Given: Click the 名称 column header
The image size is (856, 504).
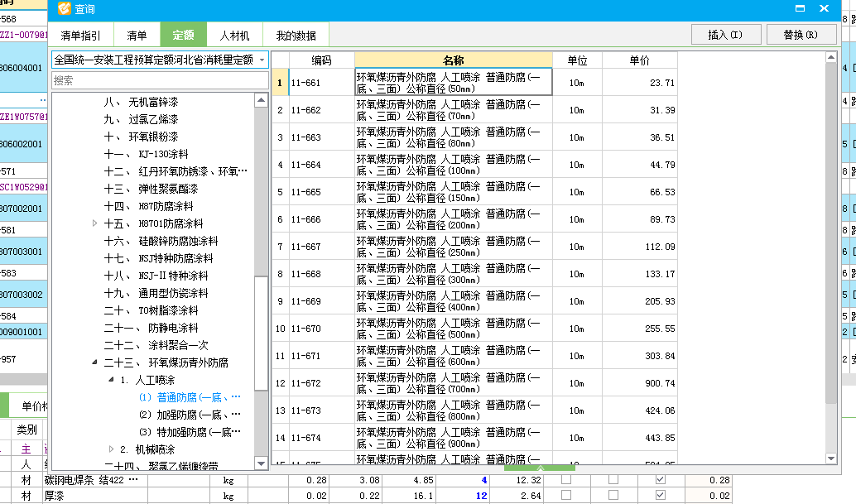Looking at the screenshot, I should (454, 60).
